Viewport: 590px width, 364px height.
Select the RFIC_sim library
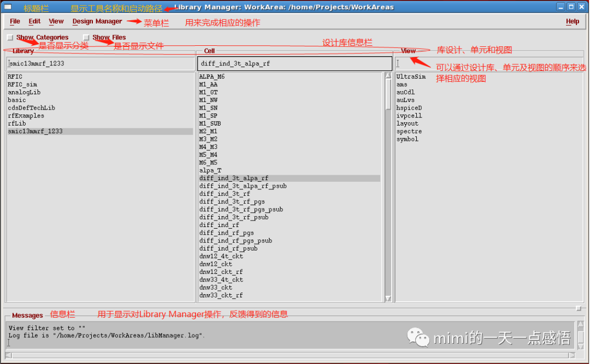[x=22, y=85]
